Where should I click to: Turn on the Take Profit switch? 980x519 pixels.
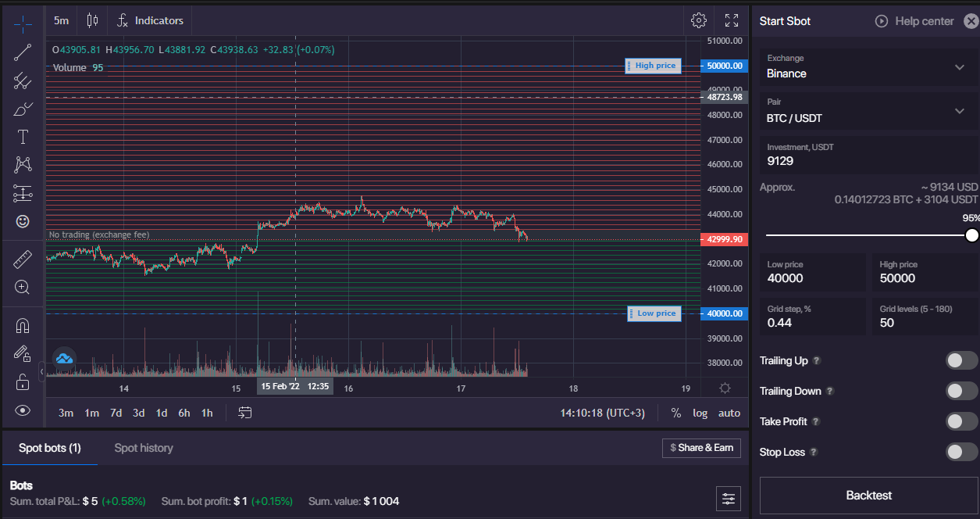click(x=961, y=421)
